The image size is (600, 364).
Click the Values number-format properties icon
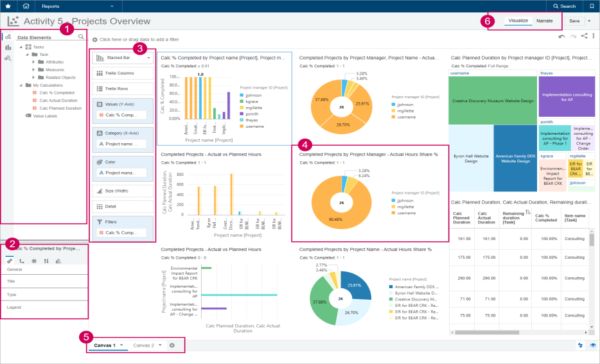click(x=33, y=261)
